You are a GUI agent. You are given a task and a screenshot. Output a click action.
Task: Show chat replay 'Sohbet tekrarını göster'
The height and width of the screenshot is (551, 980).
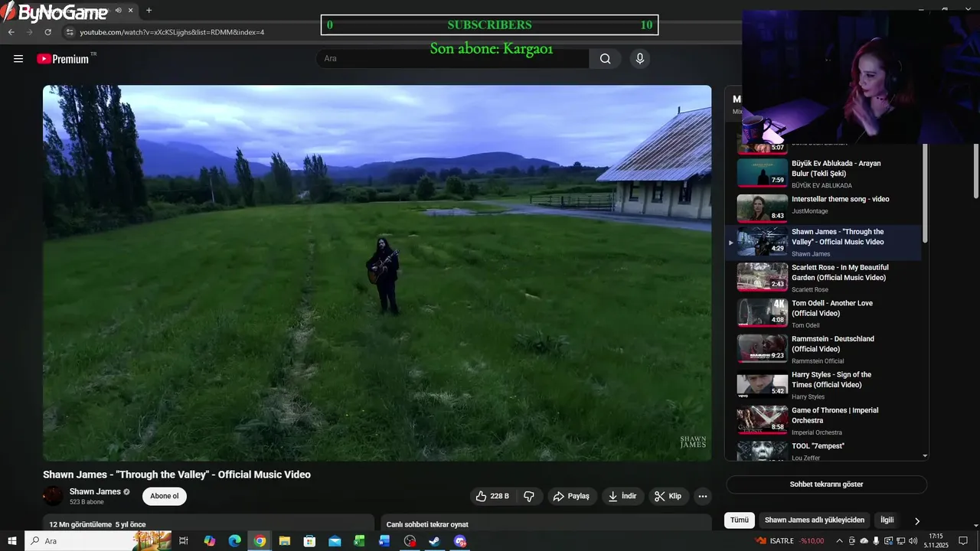click(x=826, y=484)
